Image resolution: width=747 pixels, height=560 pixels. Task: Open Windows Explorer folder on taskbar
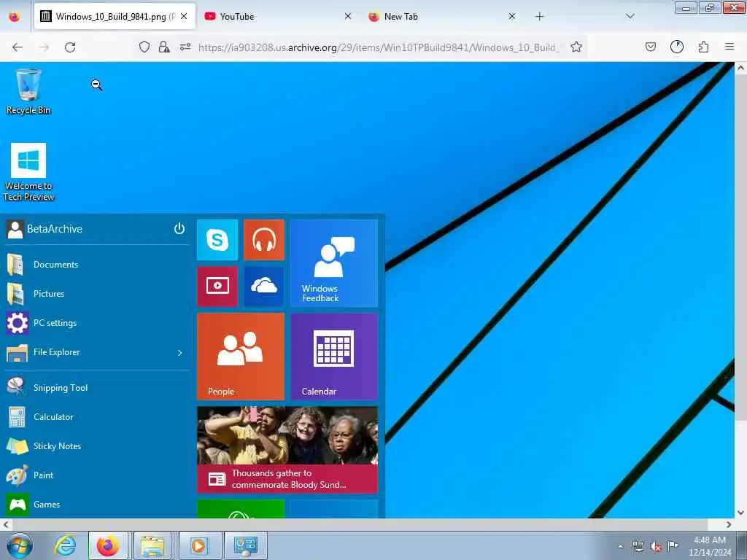[x=152, y=545]
